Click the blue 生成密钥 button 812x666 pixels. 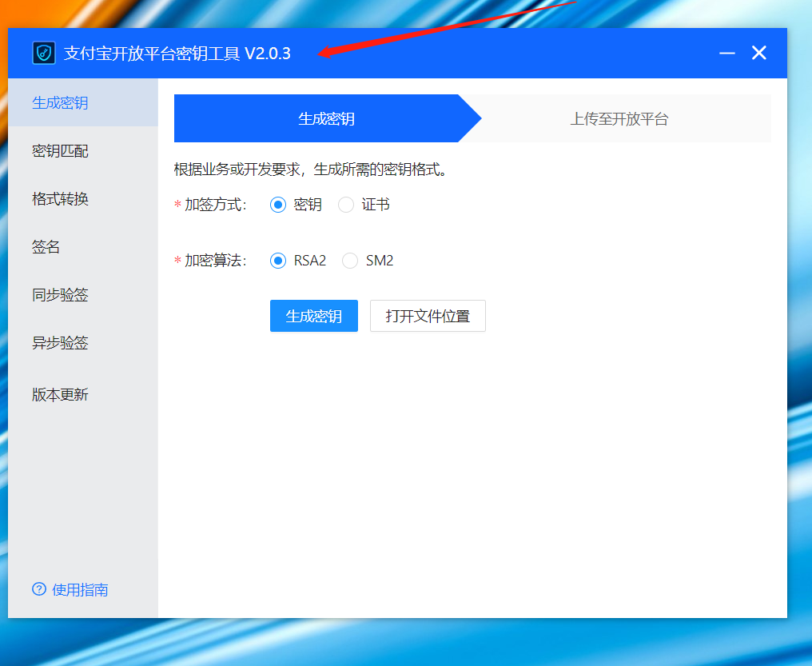(x=314, y=316)
